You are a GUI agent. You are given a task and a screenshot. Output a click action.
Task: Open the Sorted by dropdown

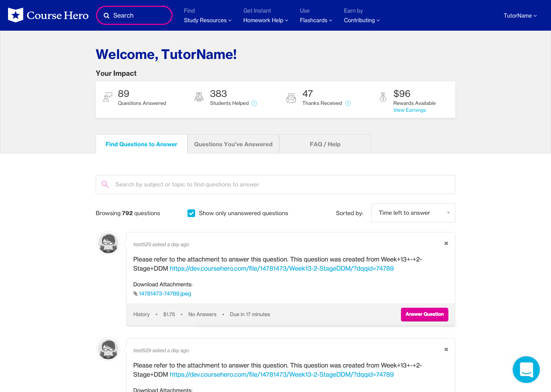413,213
